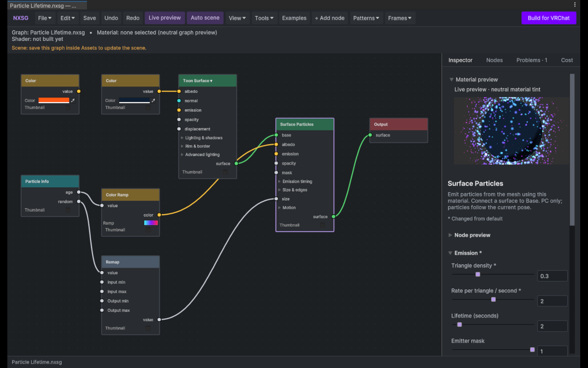Click Remap Input min socket

[102, 282]
